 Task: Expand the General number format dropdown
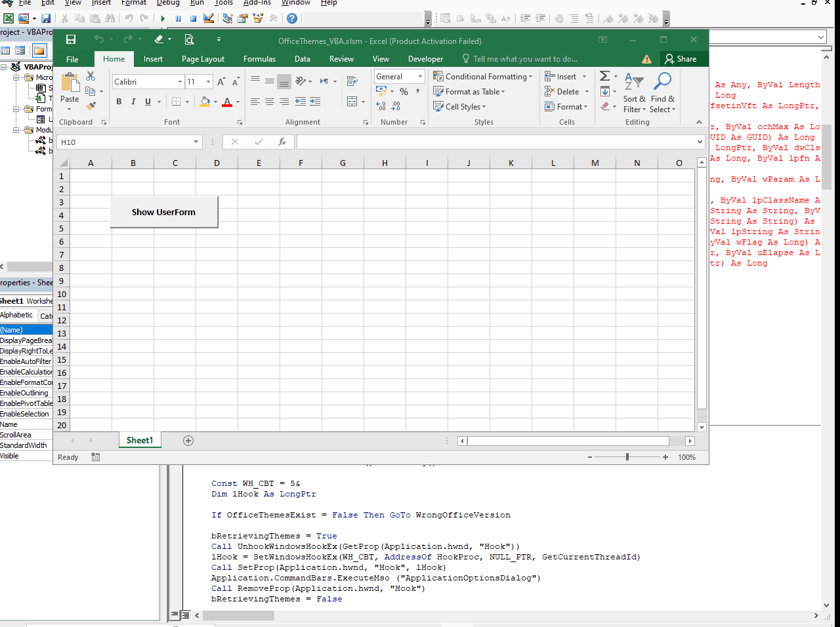pyautogui.click(x=420, y=77)
